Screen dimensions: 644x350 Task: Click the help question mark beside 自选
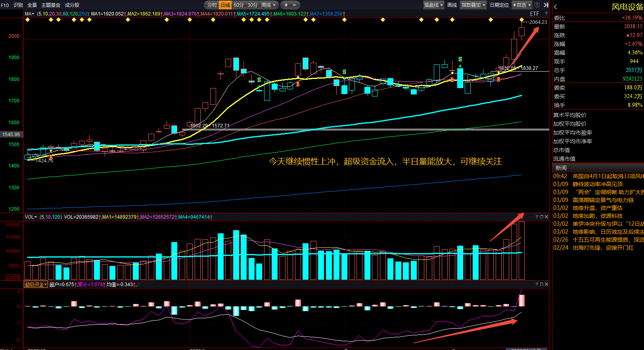pyautogui.click(x=537, y=5)
